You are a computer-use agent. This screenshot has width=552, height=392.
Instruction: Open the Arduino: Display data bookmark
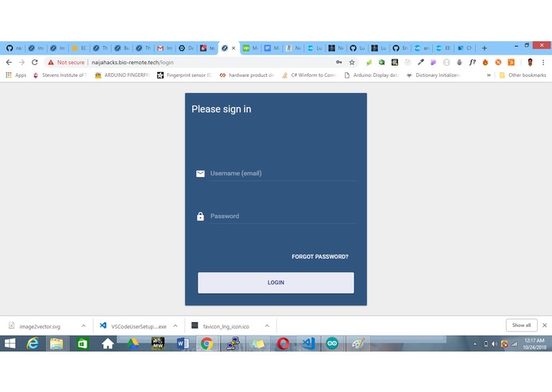coord(372,75)
